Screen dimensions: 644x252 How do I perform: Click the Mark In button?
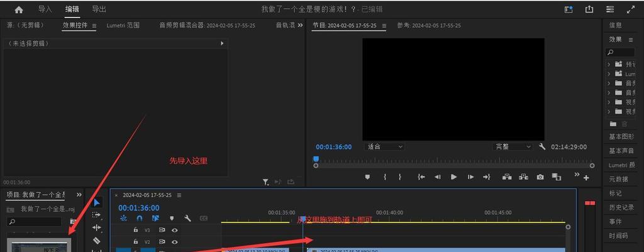tap(385, 177)
